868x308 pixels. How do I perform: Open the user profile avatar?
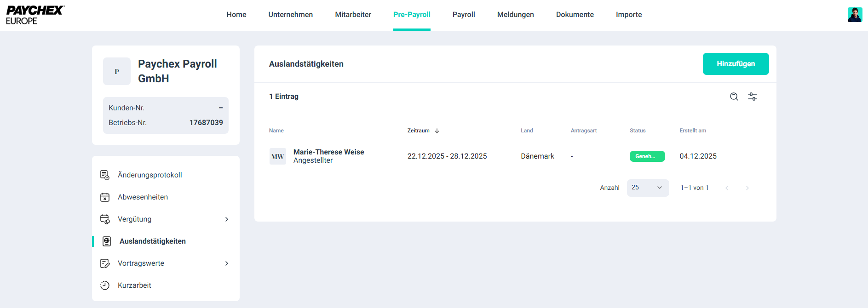(x=855, y=15)
